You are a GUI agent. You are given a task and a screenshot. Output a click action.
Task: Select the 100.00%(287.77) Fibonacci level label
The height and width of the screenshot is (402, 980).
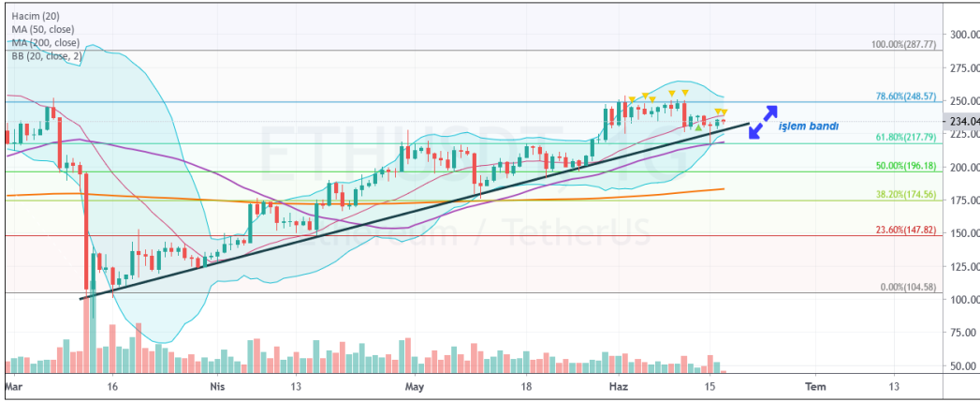(x=903, y=45)
